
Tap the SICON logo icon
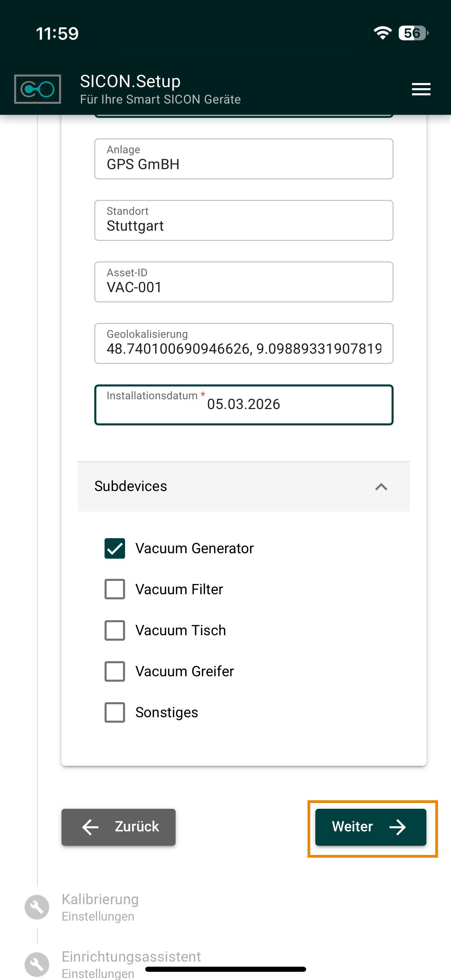[x=37, y=89]
